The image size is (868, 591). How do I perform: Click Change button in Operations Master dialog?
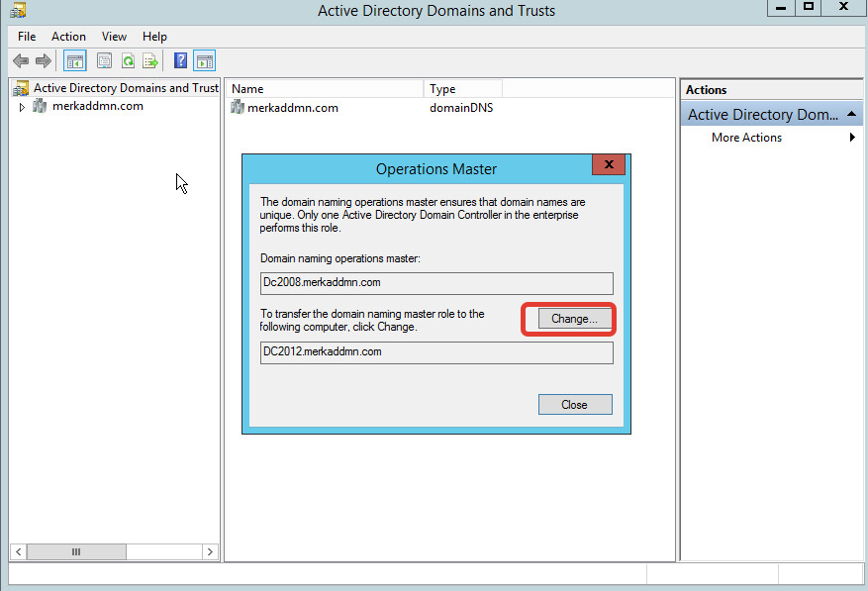574,319
